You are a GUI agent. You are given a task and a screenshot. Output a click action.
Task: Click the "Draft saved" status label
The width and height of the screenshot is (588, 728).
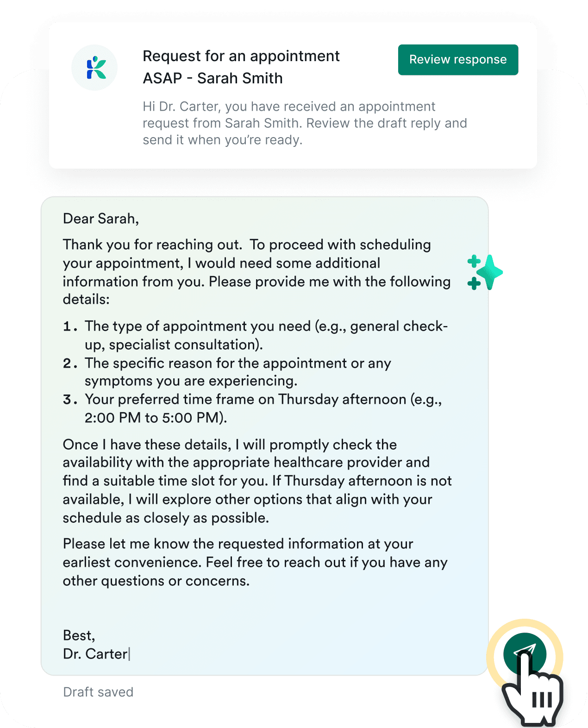(98, 692)
